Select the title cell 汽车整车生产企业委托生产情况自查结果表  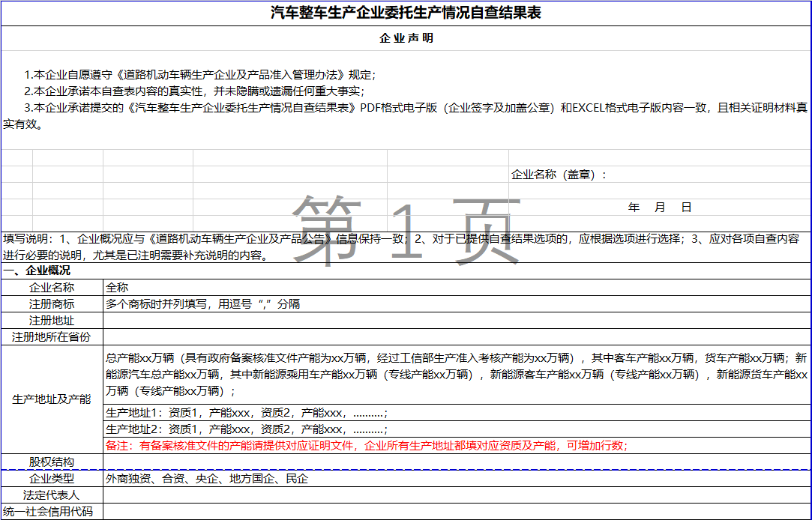(x=406, y=13)
